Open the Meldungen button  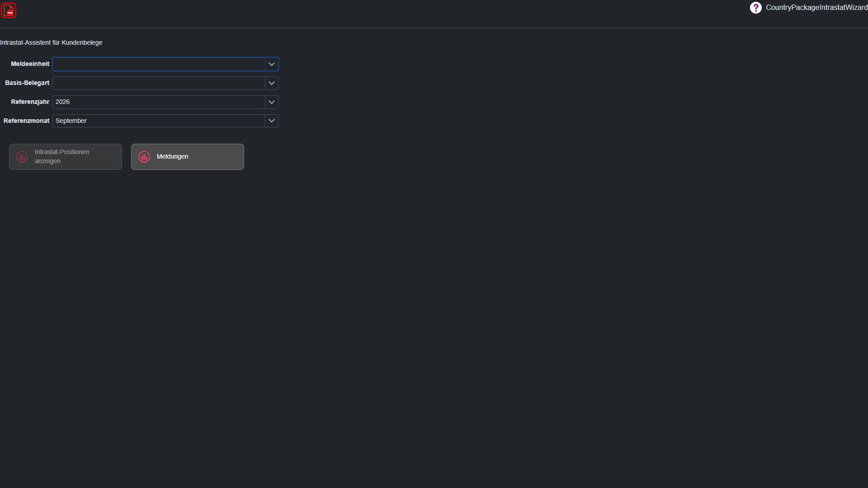pyautogui.click(x=188, y=157)
